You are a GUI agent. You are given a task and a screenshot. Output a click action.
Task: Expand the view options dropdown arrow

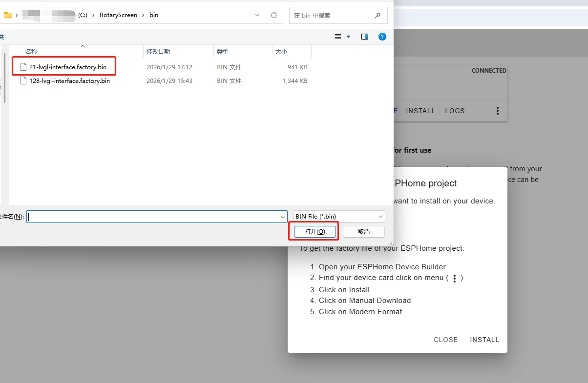(x=348, y=37)
